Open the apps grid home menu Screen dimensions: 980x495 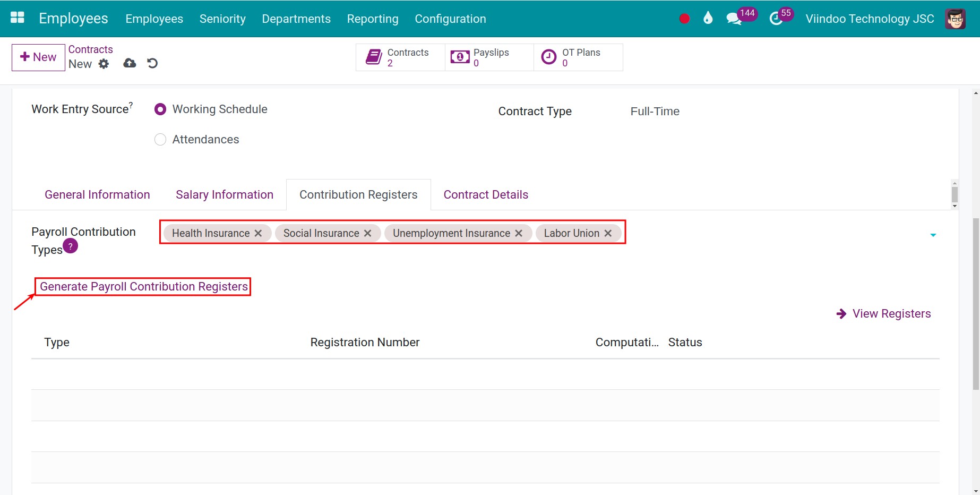pyautogui.click(x=18, y=18)
